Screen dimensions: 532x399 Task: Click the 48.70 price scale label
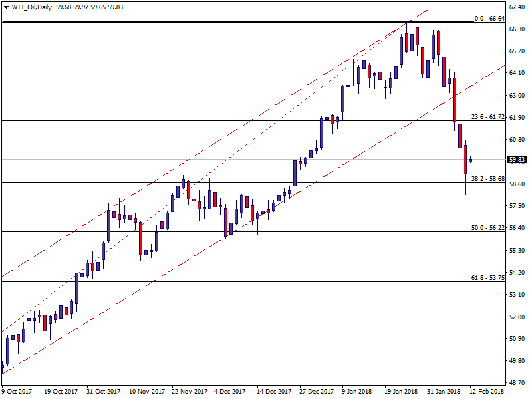517,383
